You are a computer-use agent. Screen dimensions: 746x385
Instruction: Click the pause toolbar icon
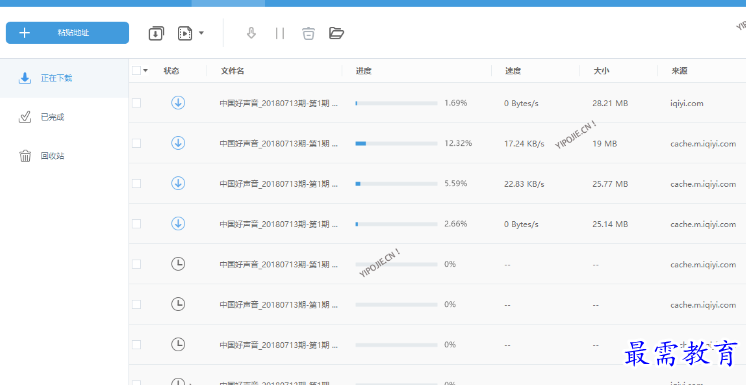280,33
